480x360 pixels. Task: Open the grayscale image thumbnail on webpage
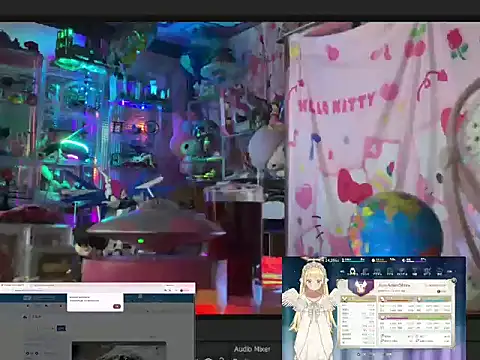(x=119, y=351)
